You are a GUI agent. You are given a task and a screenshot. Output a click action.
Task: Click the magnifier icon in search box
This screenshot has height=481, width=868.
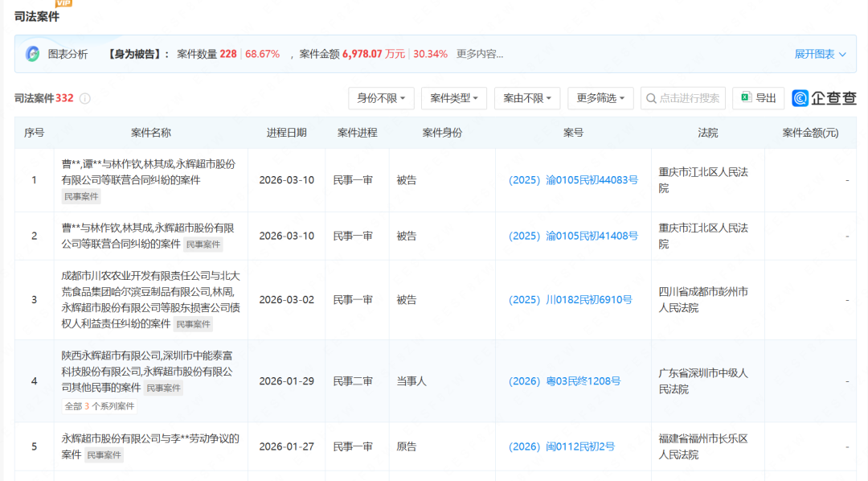tap(651, 98)
